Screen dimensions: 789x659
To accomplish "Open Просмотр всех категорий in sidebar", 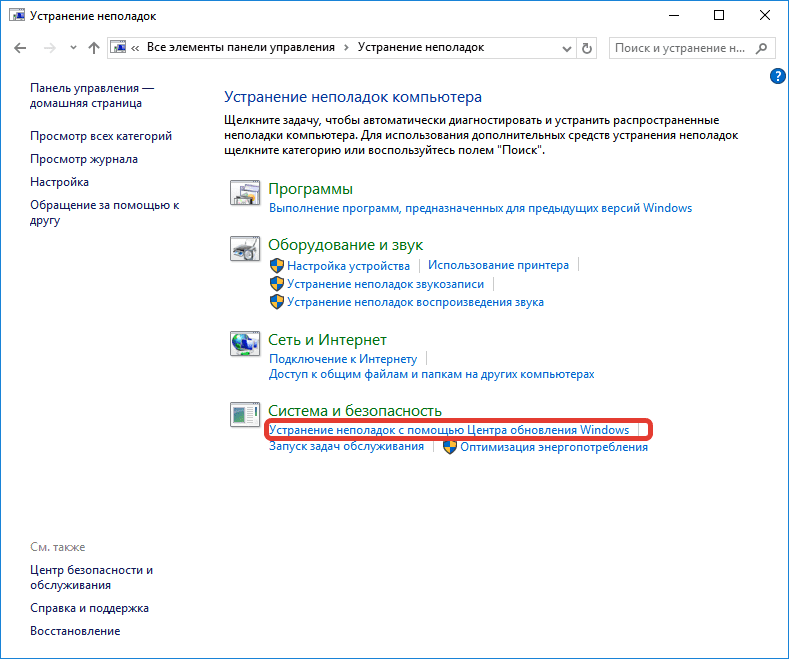I will (101, 136).
